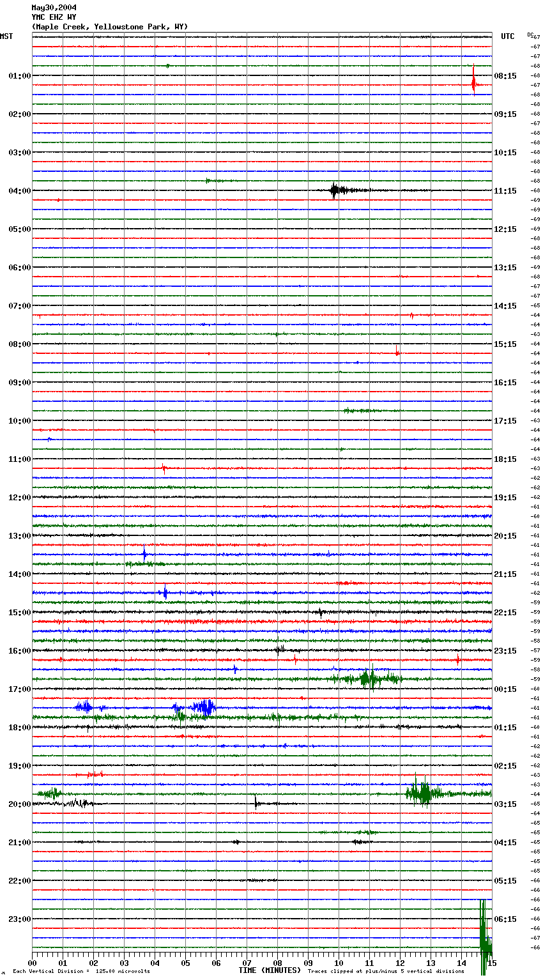Click the MST column header
The height and width of the screenshot is (980, 543).
click(x=6, y=36)
